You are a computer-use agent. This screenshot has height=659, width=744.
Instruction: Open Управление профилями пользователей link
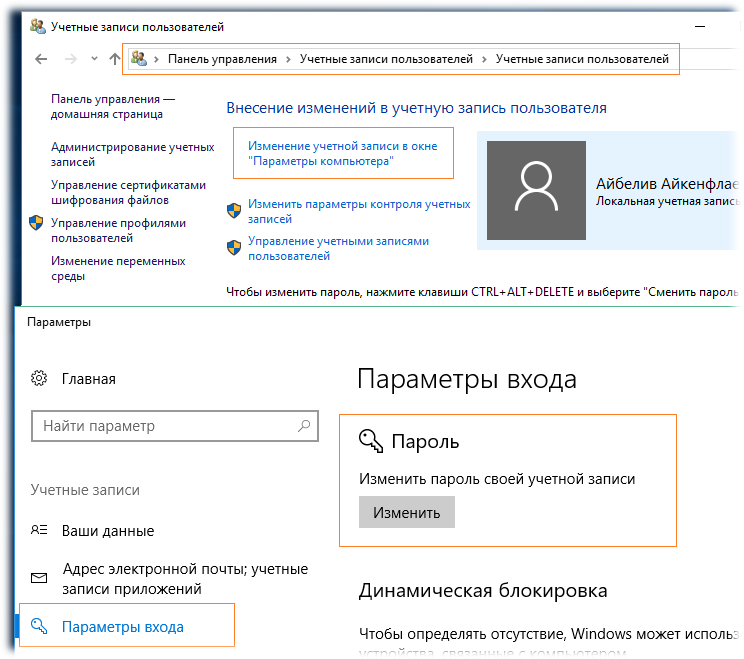point(118,231)
